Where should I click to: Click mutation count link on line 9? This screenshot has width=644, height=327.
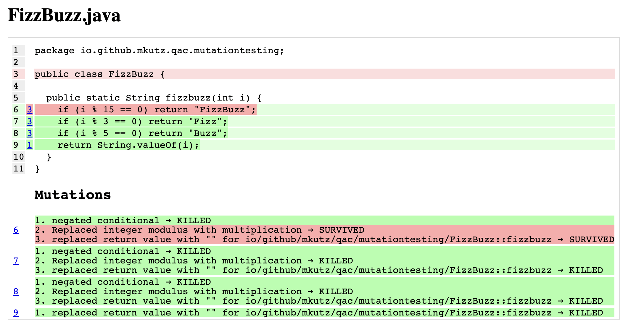click(30, 145)
